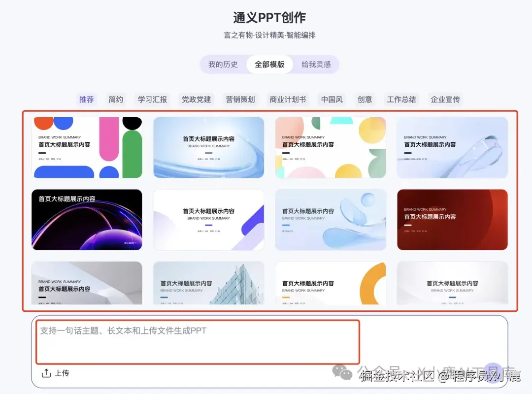Browse 企业宣传 templates
Viewport: 532px width, 394px height.
tap(445, 99)
